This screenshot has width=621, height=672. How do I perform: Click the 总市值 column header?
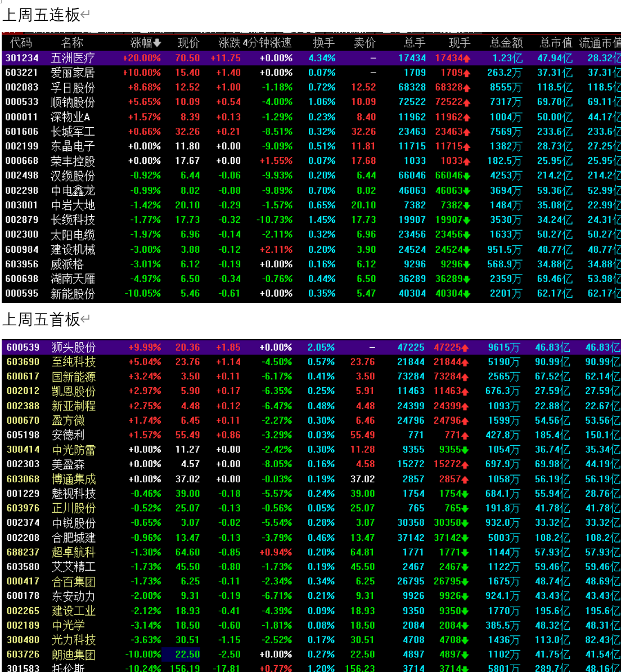[x=556, y=43]
